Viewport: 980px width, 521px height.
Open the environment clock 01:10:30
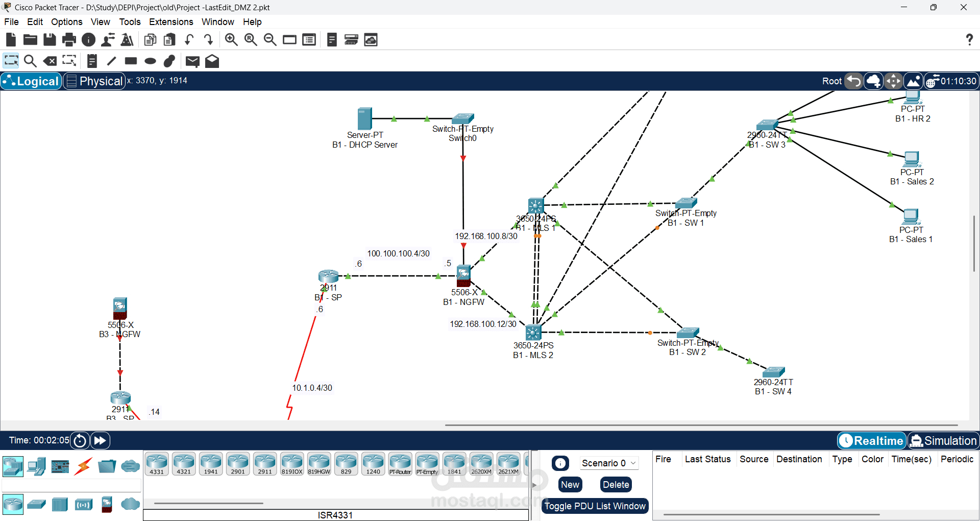point(951,81)
